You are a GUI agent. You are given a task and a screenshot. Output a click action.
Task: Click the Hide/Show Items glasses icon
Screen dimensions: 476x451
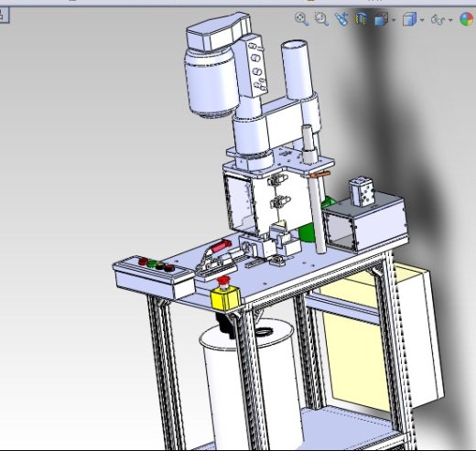click(x=438, y=20)
